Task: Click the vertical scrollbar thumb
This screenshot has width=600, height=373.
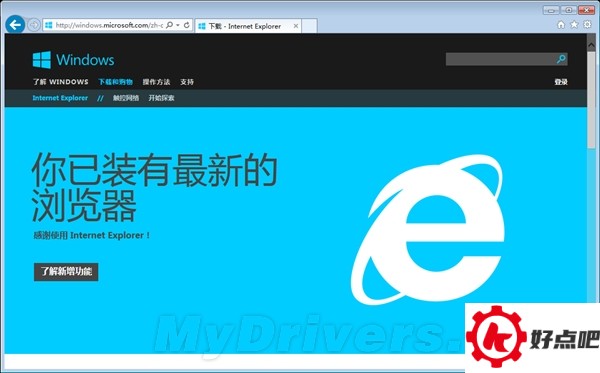Action: (591, 99)
